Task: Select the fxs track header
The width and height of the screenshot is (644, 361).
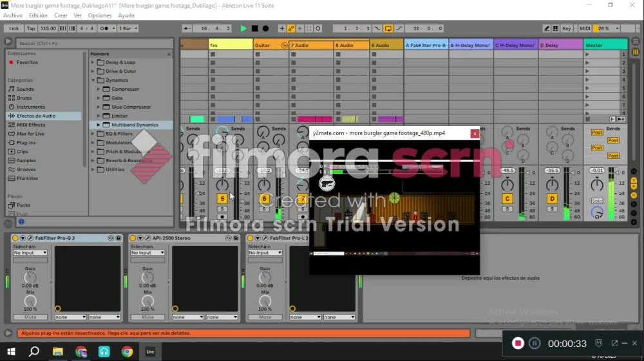Action: click(231, 45)
